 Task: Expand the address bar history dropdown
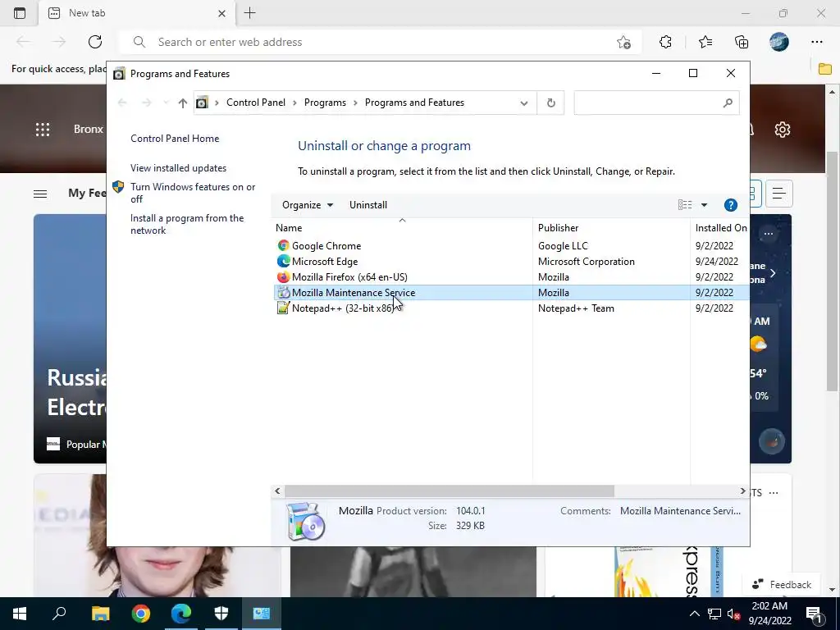[524, 103]
